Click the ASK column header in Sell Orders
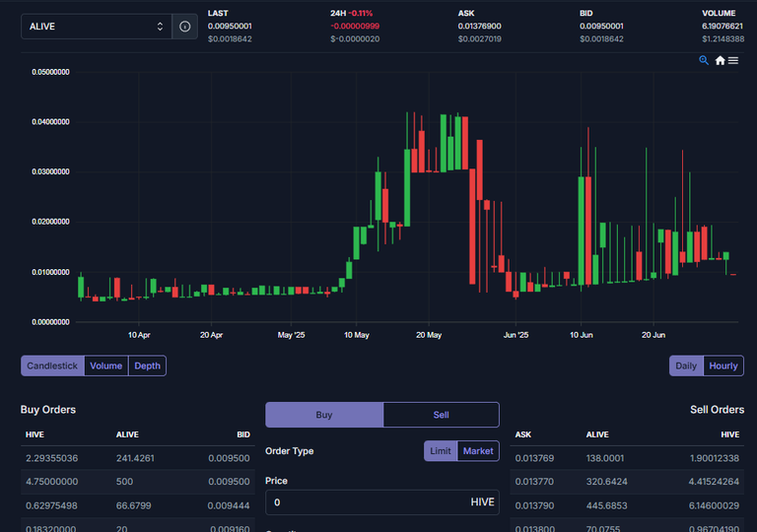 point(522,434)
